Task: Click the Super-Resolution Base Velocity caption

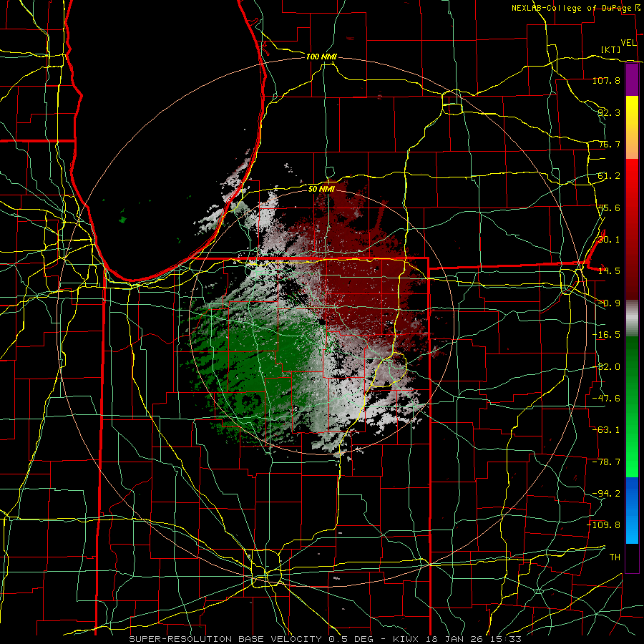Action: click(326, 639)
